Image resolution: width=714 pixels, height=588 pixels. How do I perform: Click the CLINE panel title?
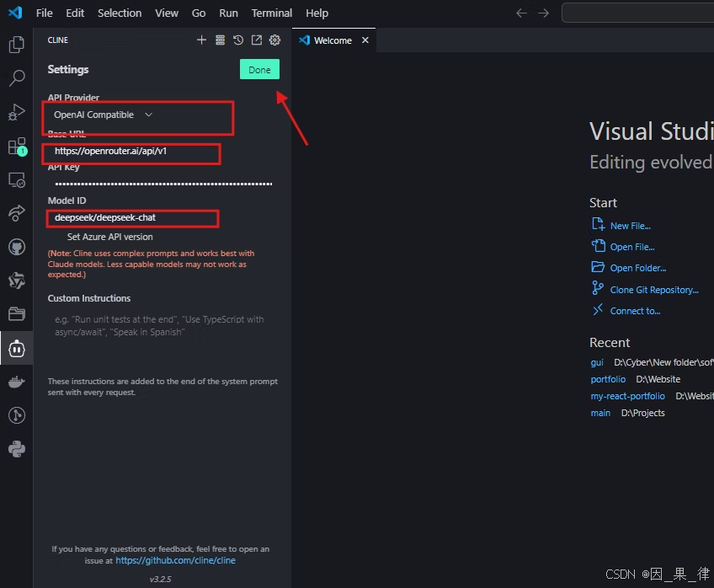[x=58, y=40]
